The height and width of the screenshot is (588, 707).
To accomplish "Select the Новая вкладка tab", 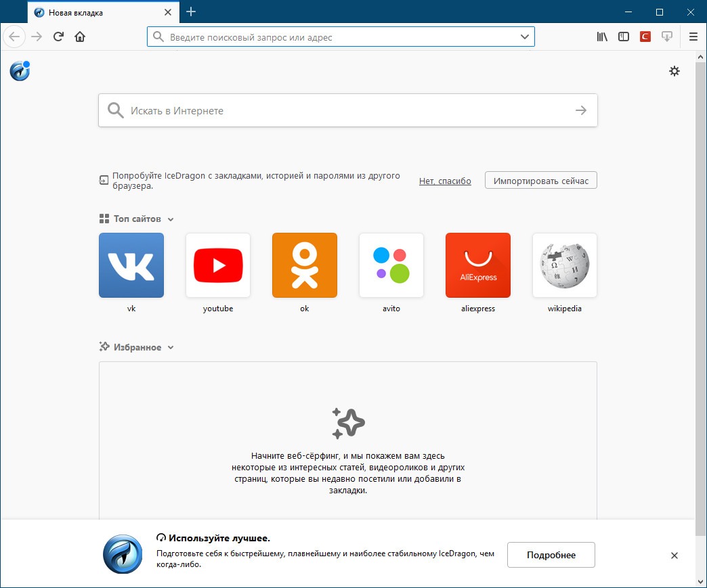I will 103,12.
